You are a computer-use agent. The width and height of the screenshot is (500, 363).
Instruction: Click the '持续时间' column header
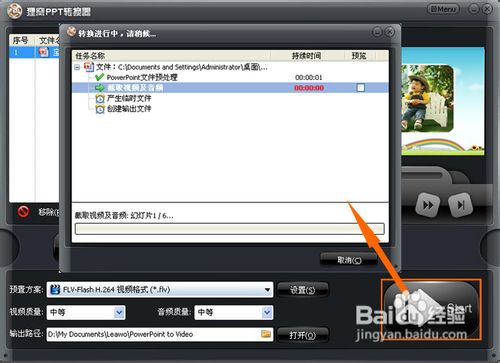pos(307,56)
